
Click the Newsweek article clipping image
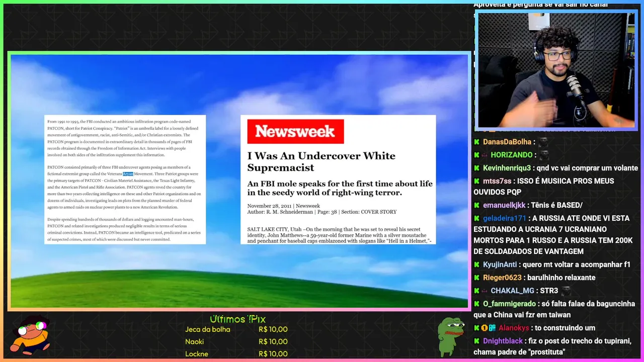[338, 179]
